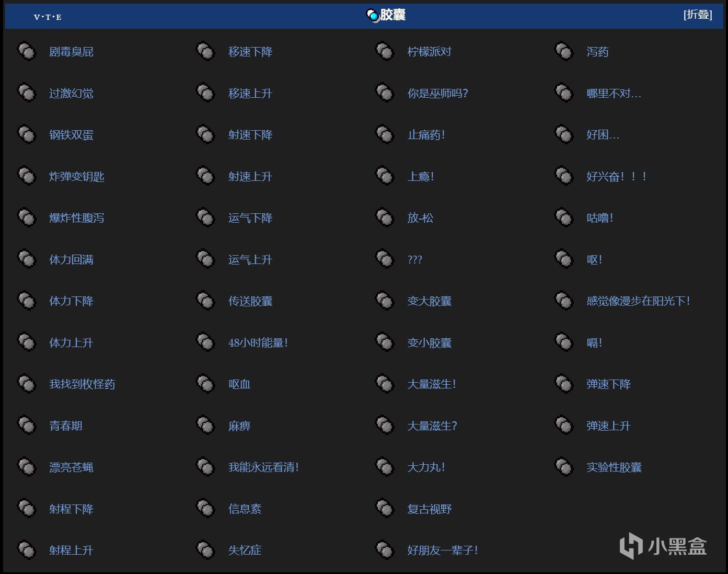728x574 pixels.
Task: Open the 好朋友一辈子! link
Action: 443,550
